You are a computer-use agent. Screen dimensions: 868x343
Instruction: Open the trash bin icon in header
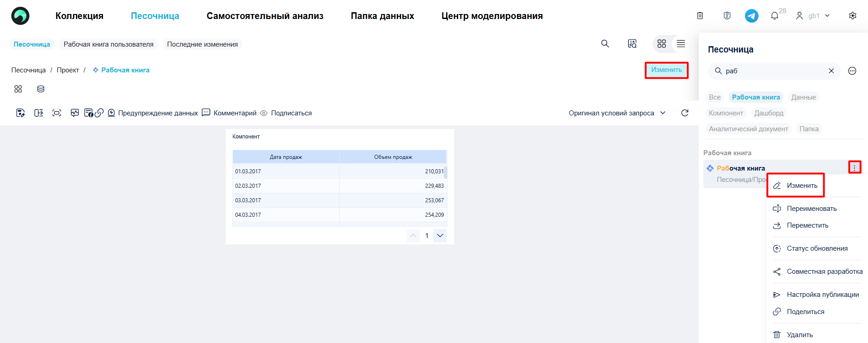700,16
